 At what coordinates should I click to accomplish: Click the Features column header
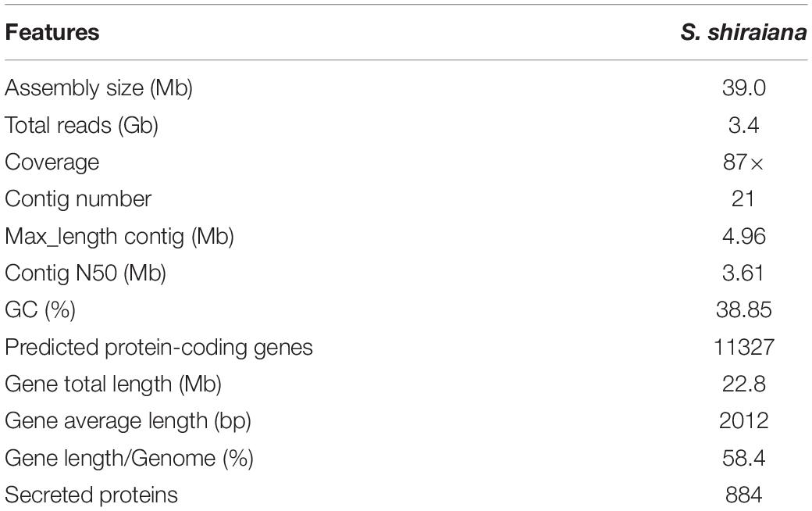52,32
